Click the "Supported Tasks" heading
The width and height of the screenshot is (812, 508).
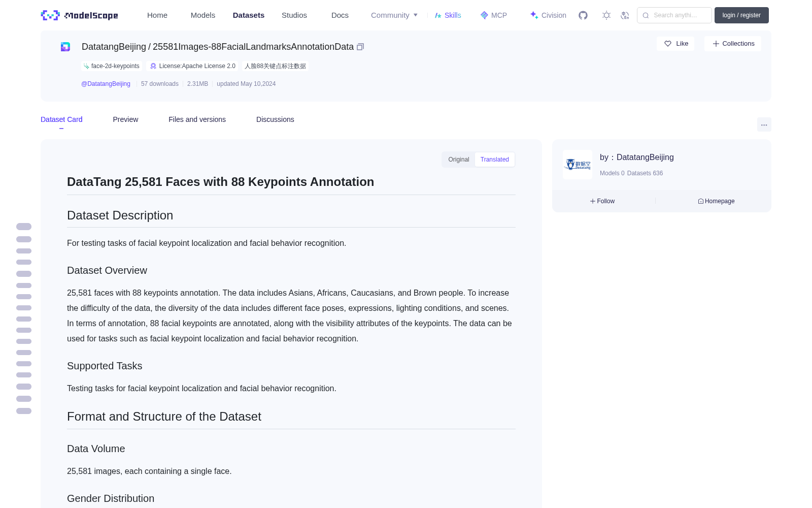click(x=105, y=366)
